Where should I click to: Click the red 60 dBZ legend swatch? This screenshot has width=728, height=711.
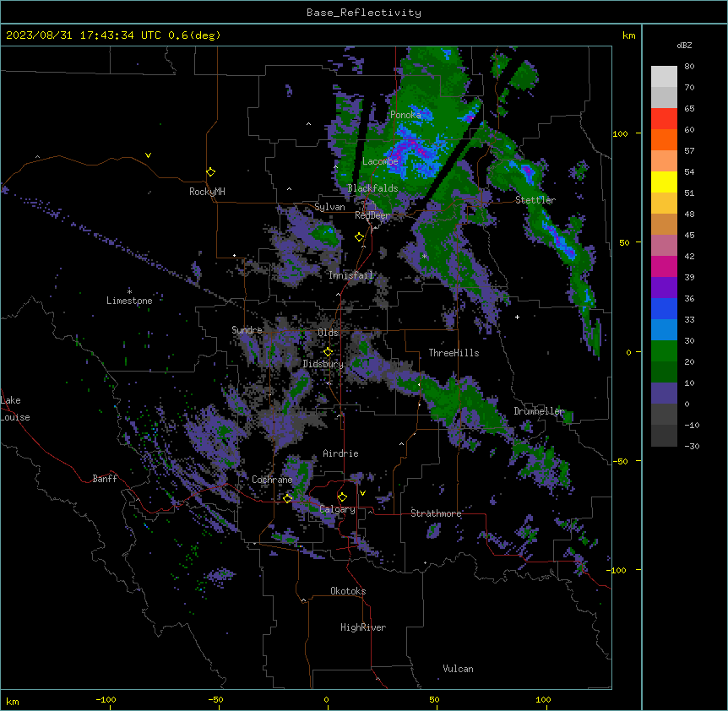click(x=664, y=119)
